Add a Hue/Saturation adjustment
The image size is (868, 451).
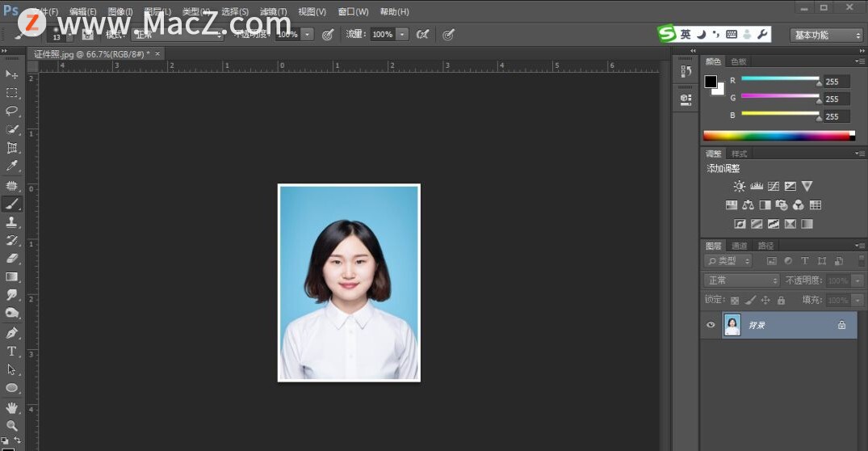[732, 205]
